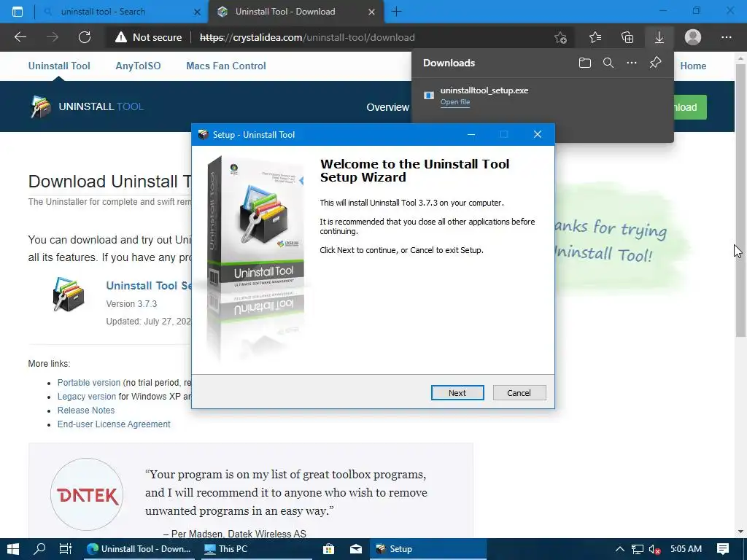
Task: Open the Portable version link
Action: (88, 382)
